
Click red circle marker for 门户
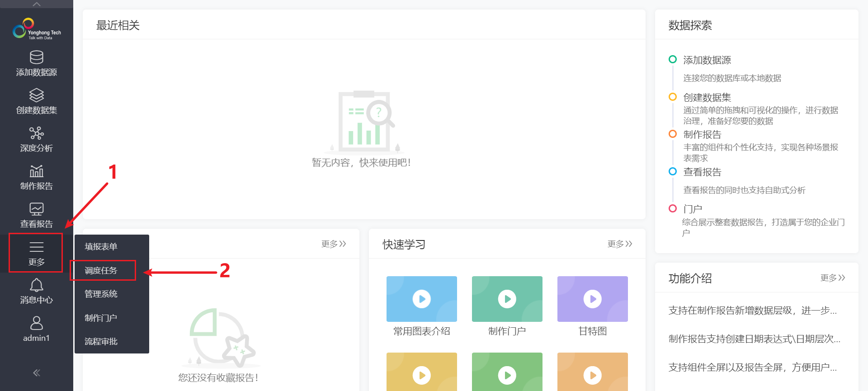click(673, 208)
